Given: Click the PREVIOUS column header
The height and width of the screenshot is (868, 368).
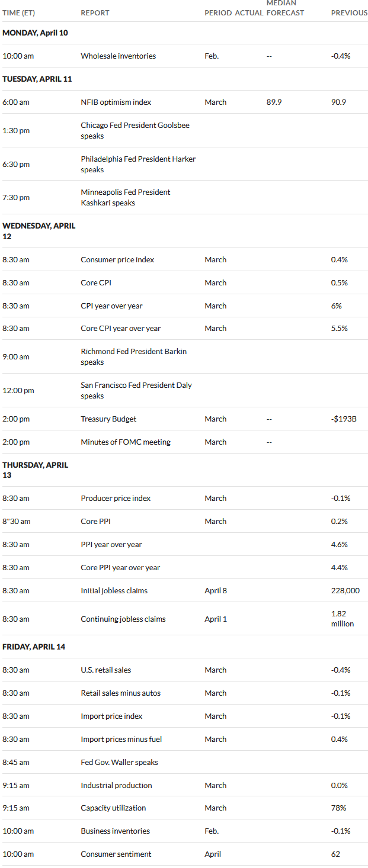Looking at the screenshot, I should point(349,13).
